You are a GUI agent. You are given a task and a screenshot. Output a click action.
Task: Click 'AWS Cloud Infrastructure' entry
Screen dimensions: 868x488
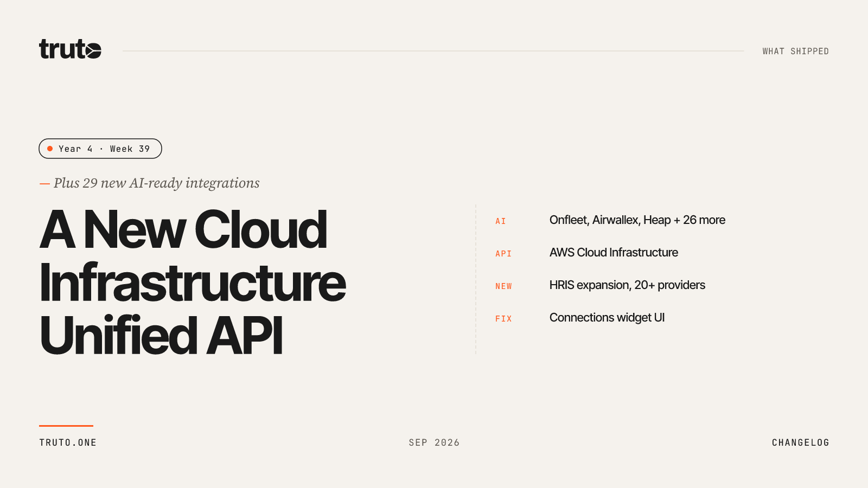(614, 253)
